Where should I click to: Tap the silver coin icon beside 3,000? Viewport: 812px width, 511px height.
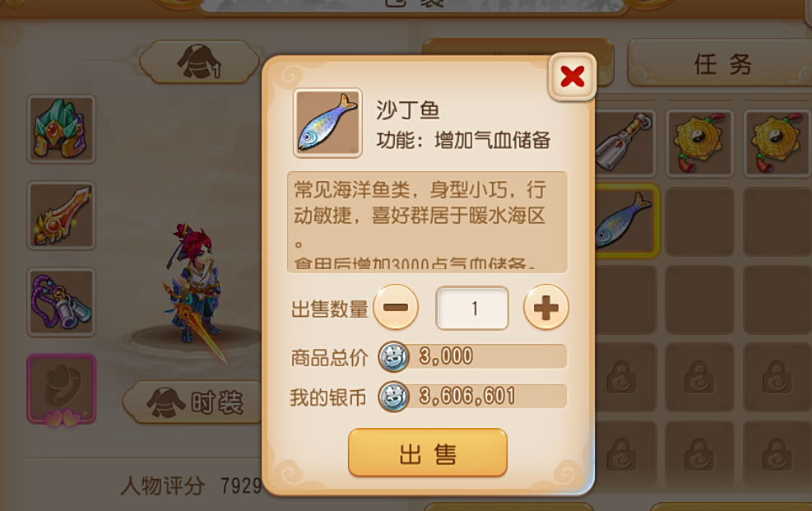point(393,357)
